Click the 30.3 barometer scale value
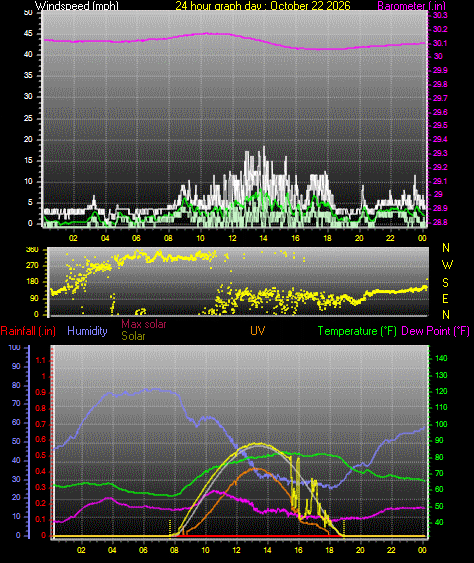Image resolution: width=474 pixels, height=563 pixels. pos(440,15)
